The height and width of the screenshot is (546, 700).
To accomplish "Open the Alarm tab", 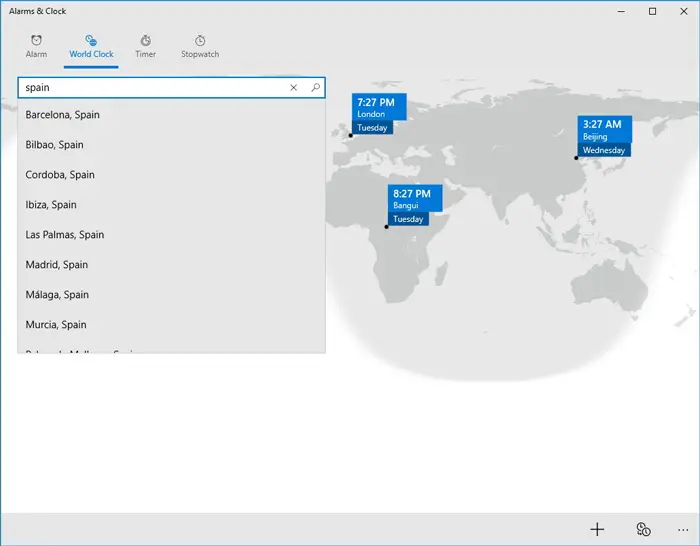I will pyautogui.click(x=36, y=46).
